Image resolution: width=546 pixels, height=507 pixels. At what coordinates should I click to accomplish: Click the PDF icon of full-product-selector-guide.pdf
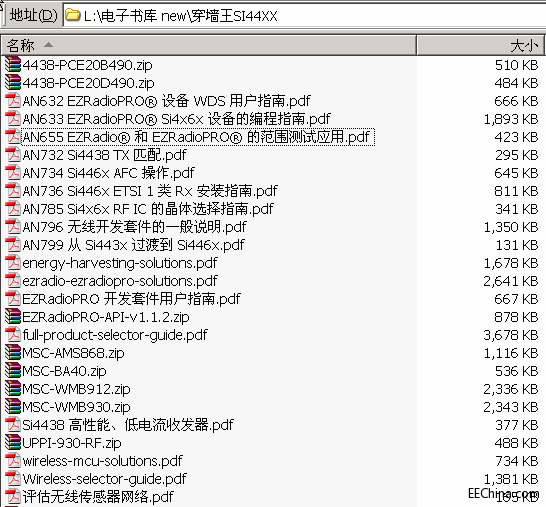13,335
